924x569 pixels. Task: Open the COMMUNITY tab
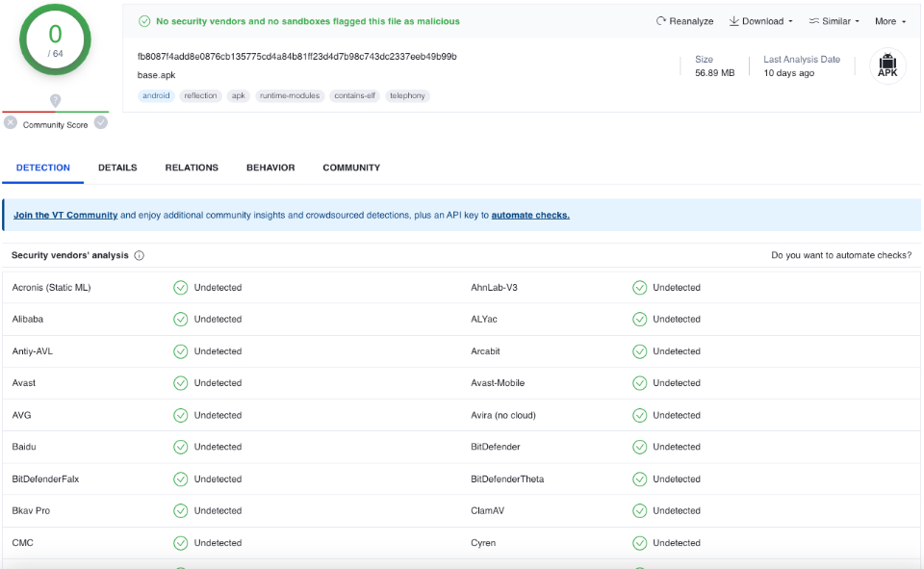351,168
